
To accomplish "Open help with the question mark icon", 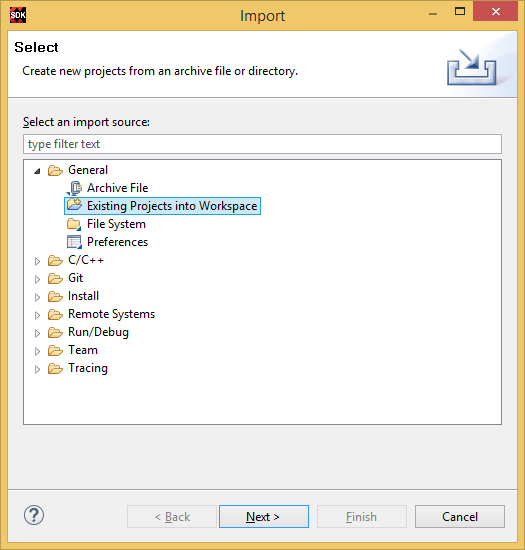I will point(34,515).
